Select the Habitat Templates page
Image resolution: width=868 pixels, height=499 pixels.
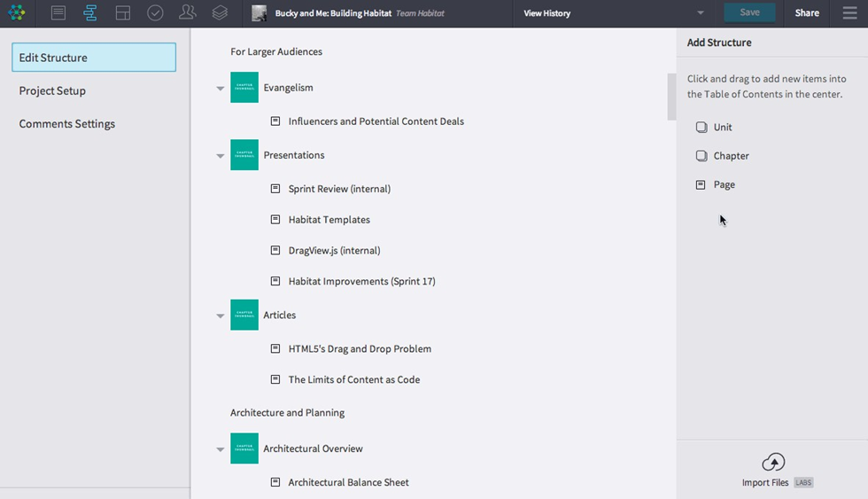pyautogui.click(x=329, y=220)
